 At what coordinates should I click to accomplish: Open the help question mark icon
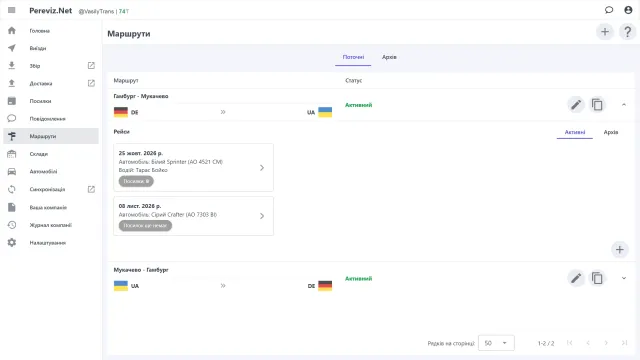(627, 32)
